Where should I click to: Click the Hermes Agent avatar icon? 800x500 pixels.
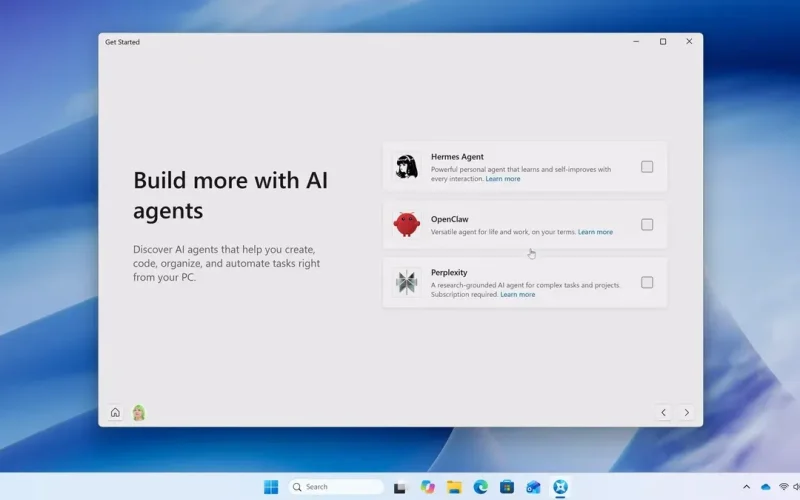tap(407, 167)
